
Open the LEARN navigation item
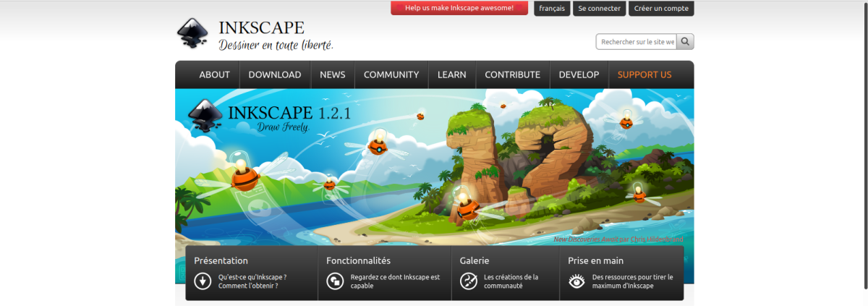pos(452,75)
